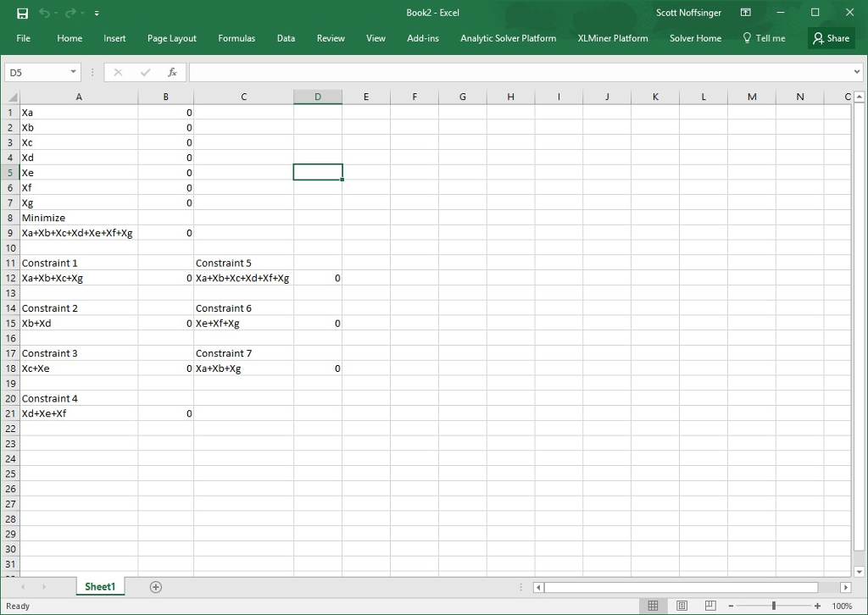868x615 pixels.
Task: Switch to Page Layout view icon
Action: point(682,606)
